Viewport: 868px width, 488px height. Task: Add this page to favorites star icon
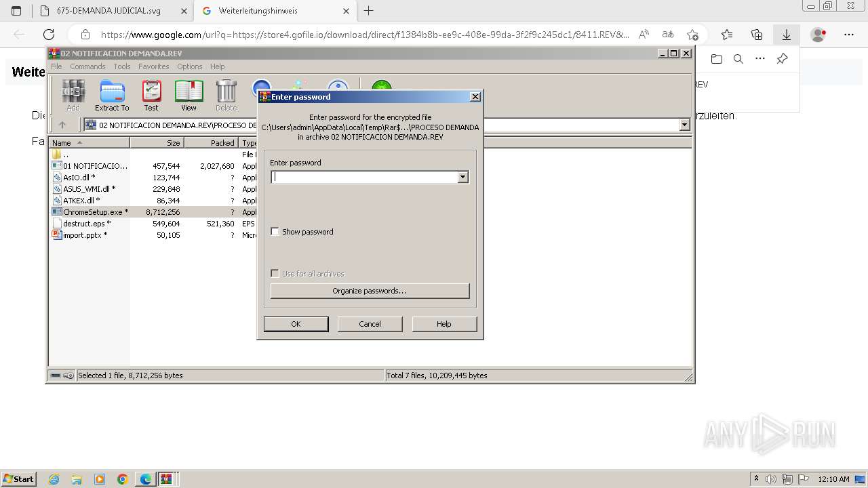click(x=692, y=35)
